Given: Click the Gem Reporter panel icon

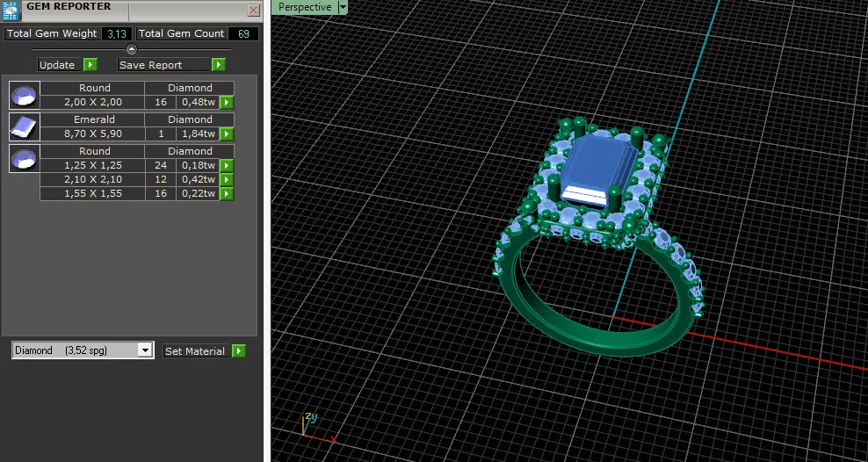Looking at the screenshot, I should point(11,11).
